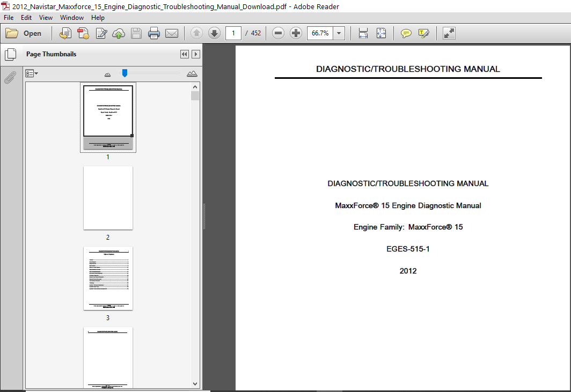Viewport: 571px width, 392px height.
Task: Click the Page Thumbnails panel icon
Action: tap(11, 55)
